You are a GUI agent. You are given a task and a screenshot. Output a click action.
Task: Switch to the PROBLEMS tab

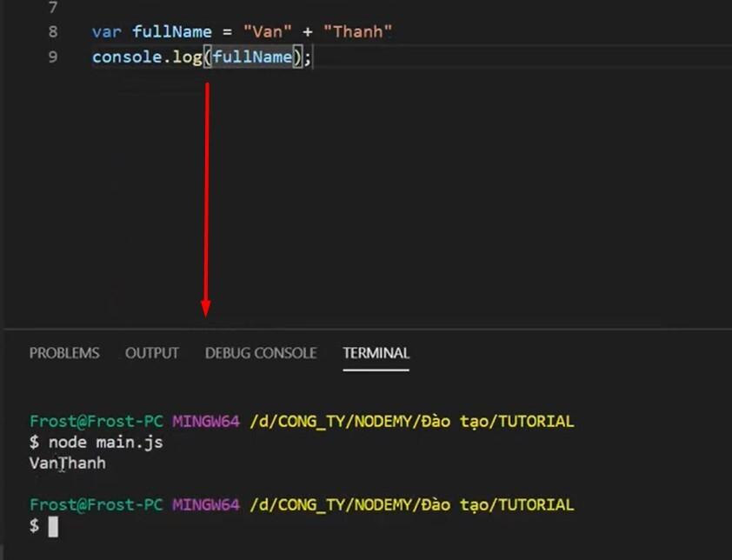(x=64, y=353)
